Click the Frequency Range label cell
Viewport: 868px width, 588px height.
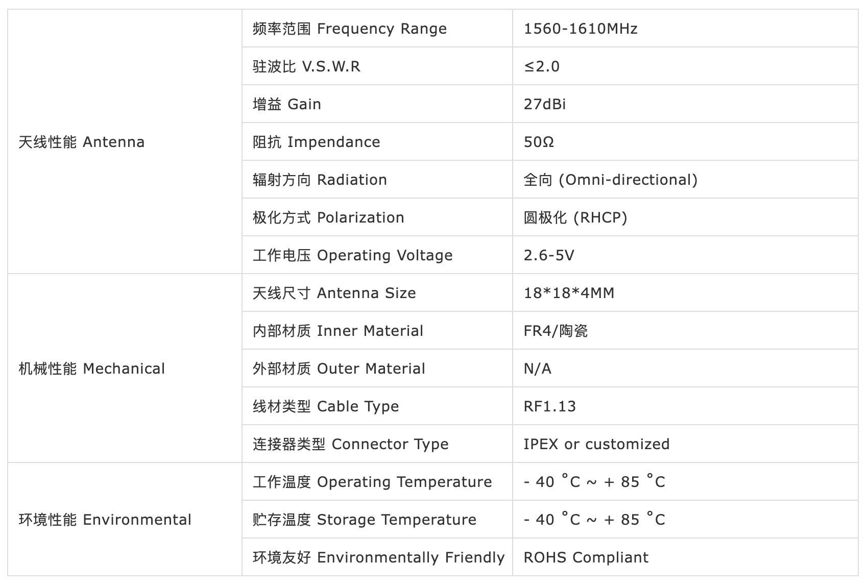click(x=377, y=28)
